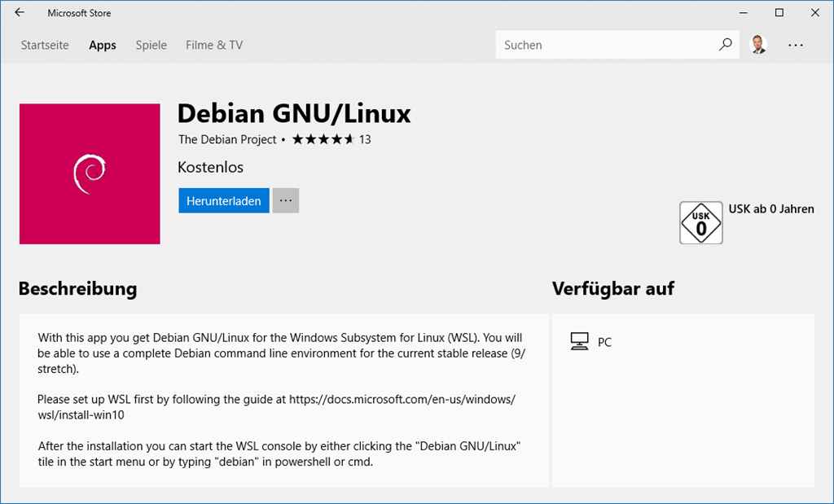Switch to the Apps tab
The width and height of the screenshot is (834, 504).
click(x=103, y=45)
